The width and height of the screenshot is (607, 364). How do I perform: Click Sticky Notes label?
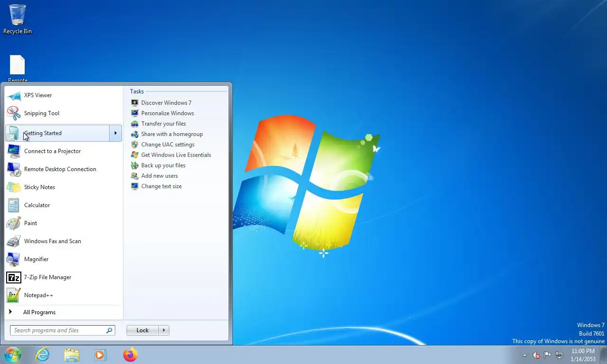coord(39,187)
